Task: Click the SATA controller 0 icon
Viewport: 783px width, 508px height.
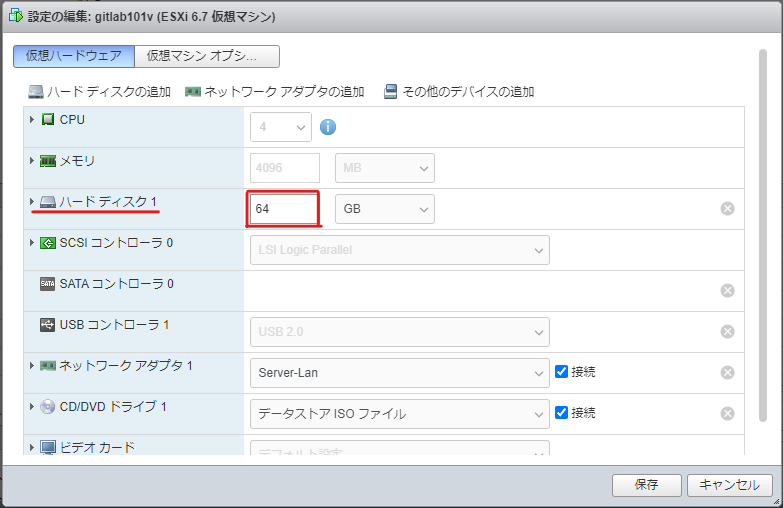Action: 47,284
